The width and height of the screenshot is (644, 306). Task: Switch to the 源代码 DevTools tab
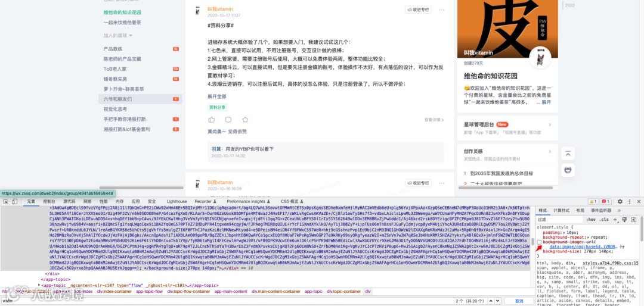(x=69, y=201)
